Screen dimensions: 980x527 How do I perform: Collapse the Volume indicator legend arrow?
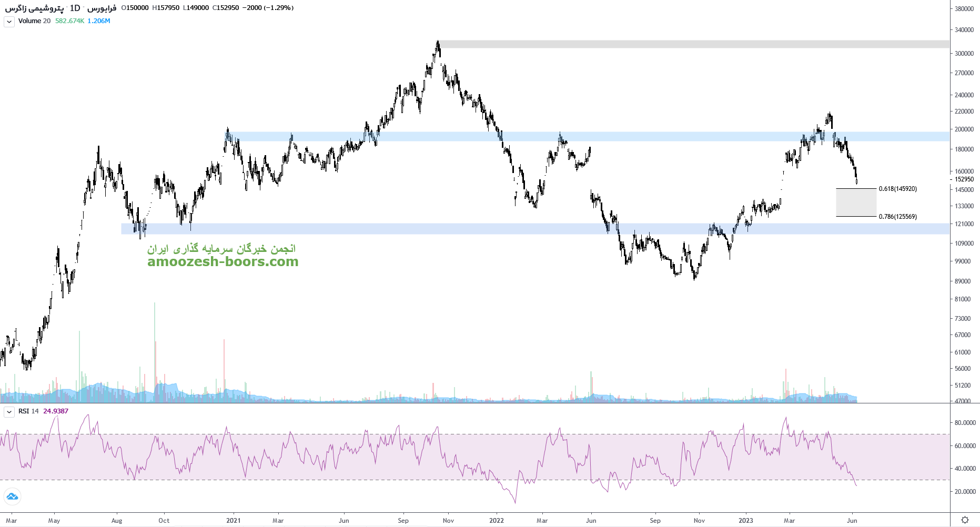9,22
